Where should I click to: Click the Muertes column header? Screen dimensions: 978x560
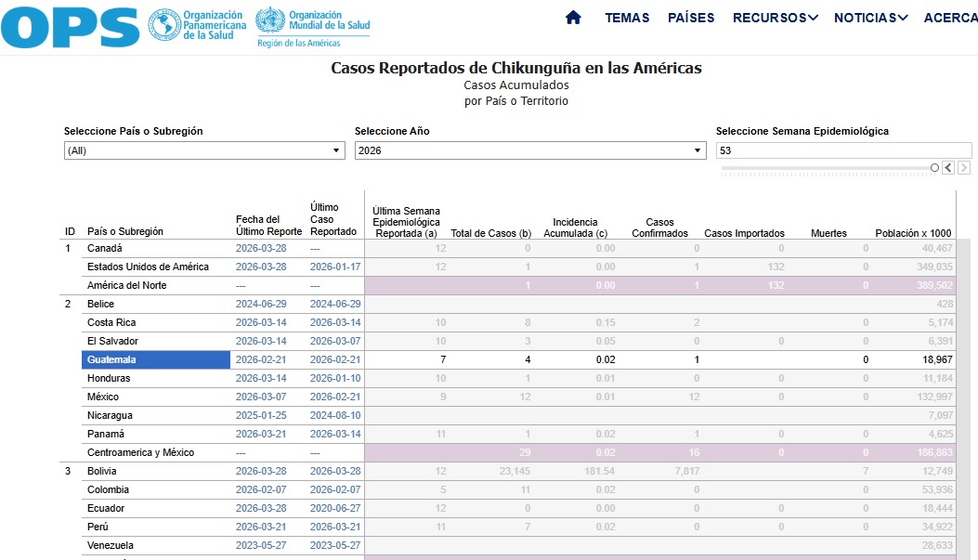828,233
